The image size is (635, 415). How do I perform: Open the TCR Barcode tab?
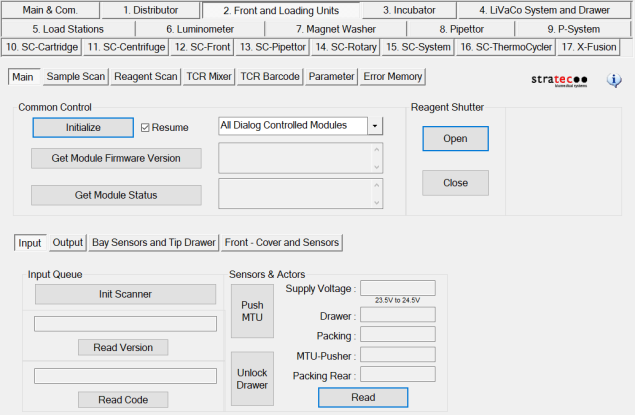[x=270, y=76]
